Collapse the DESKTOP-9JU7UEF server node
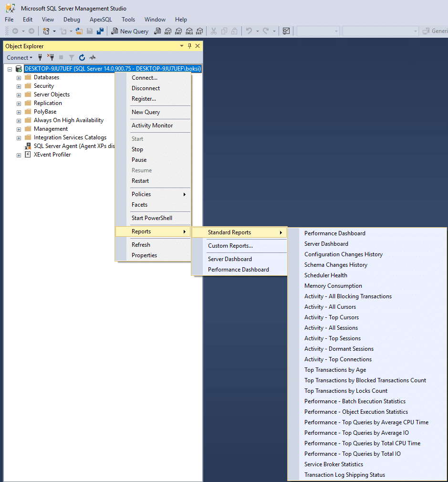The height and width of the screenshot is (482, 448). (x=10, y=69)
